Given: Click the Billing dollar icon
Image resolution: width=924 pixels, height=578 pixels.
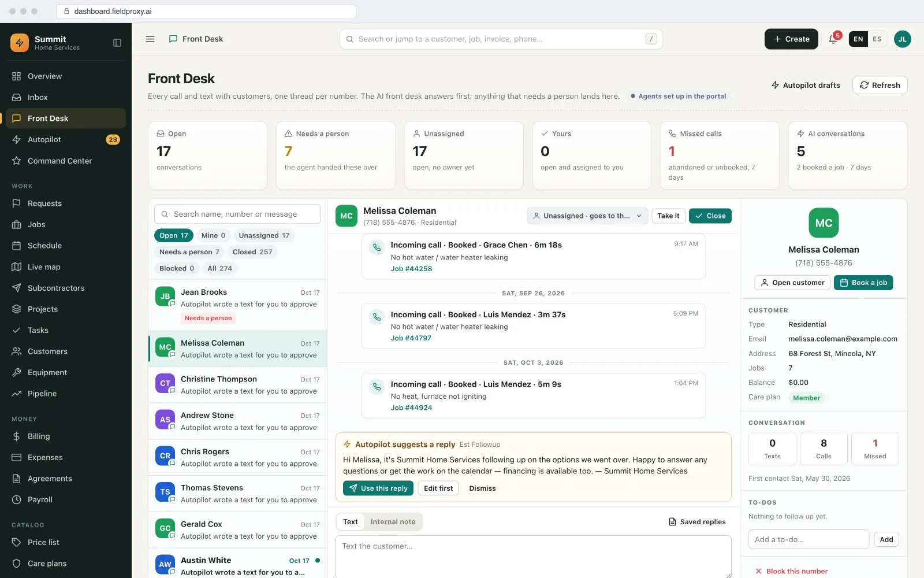Looking at the screenshot, I should 17,436.
